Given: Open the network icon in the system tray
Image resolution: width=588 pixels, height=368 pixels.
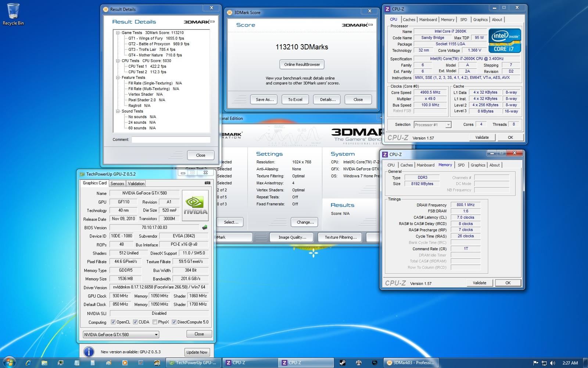Looking at the screenshot, I should (x=544, y=363).
